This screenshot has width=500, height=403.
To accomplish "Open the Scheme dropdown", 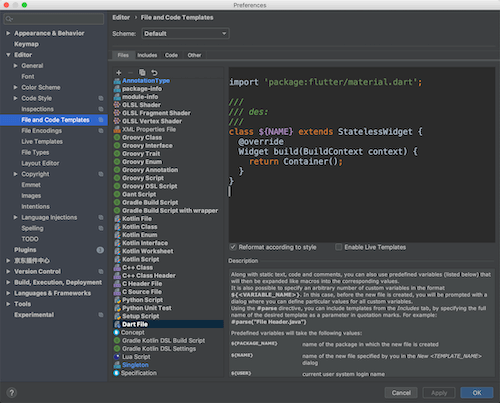I will pos(186,33).
